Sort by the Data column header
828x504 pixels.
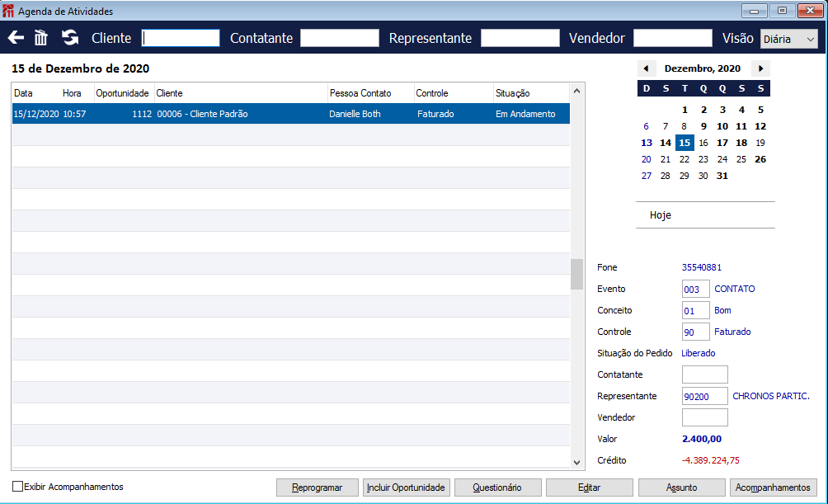[x=23, y=93]
